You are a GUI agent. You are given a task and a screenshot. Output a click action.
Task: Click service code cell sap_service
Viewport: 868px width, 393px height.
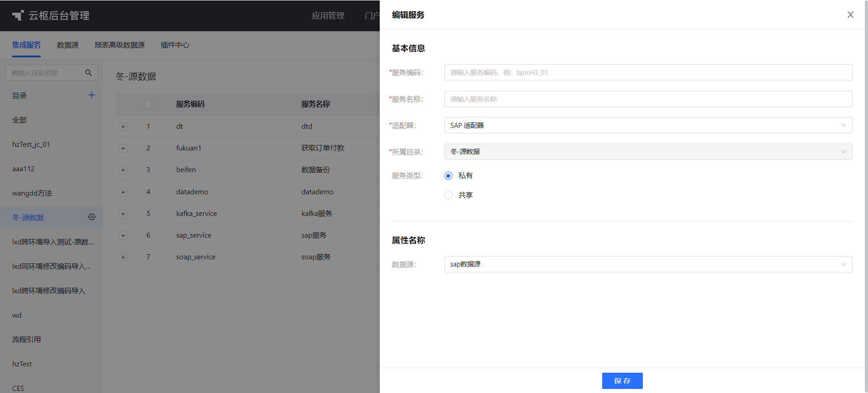(x=193, y=235)
